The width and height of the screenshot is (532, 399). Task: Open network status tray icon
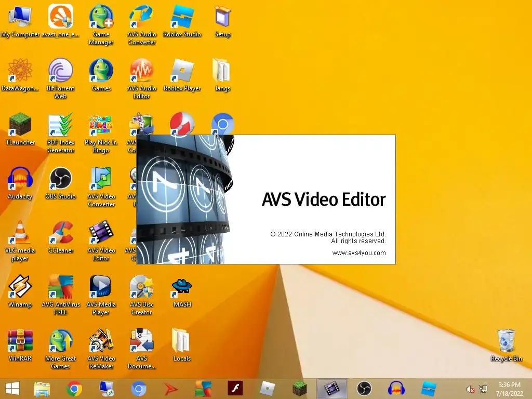[483, 389]
